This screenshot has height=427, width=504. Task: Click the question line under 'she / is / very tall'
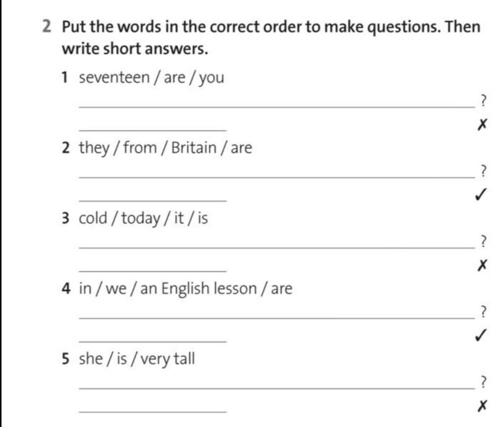click(277, 389)
